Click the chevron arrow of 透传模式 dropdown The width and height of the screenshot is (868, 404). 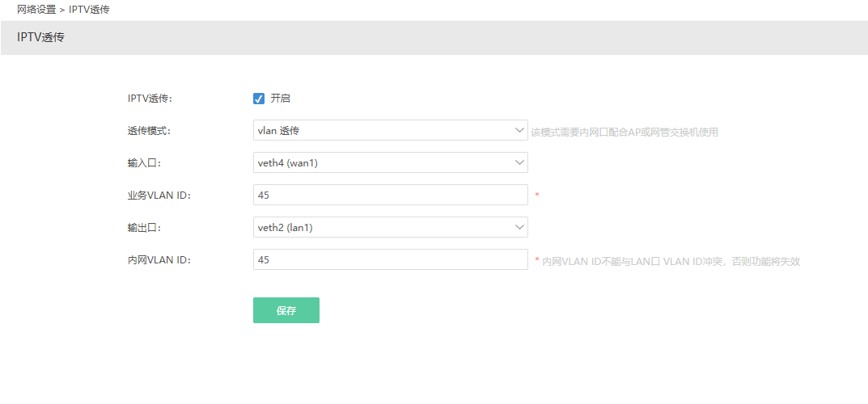519,130
